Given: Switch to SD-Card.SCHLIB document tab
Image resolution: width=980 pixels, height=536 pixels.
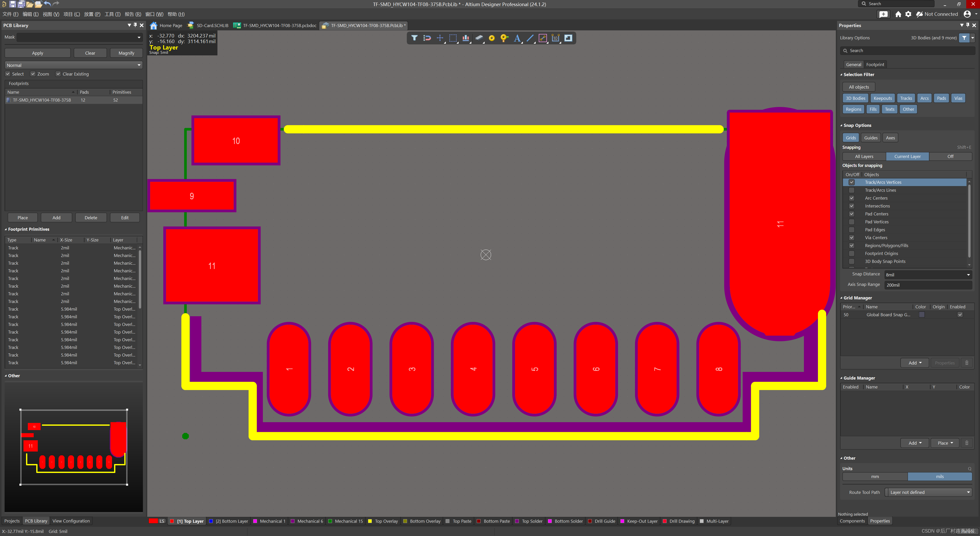Looking at the screenshot, I should click(x=209, y=26).
